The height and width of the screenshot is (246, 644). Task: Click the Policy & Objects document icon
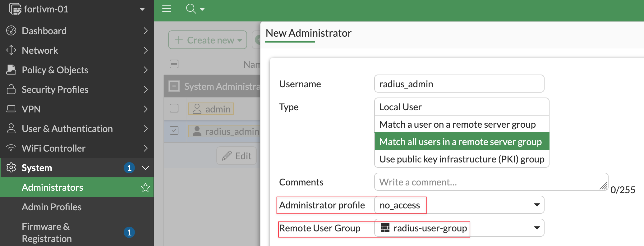tap(11, 70)
